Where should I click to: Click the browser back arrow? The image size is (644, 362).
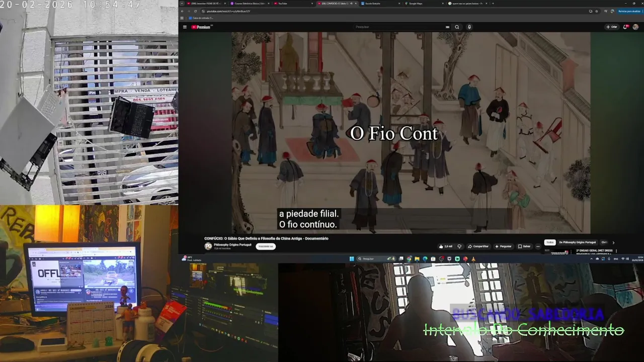click(x=183, y=11)
